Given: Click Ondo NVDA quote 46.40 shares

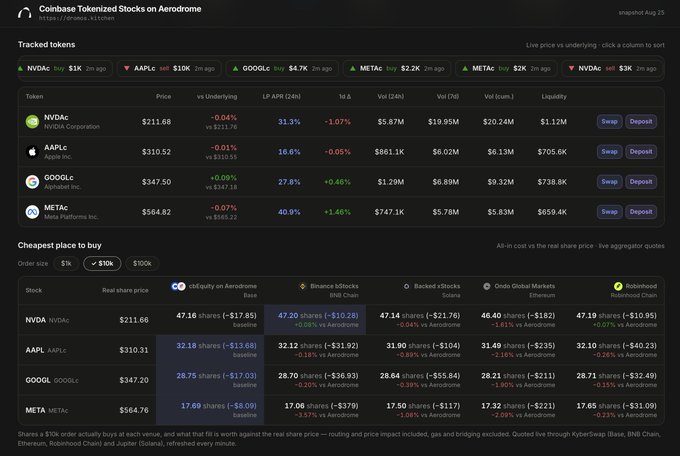Looking at the screenshot, I should [518, 316].
